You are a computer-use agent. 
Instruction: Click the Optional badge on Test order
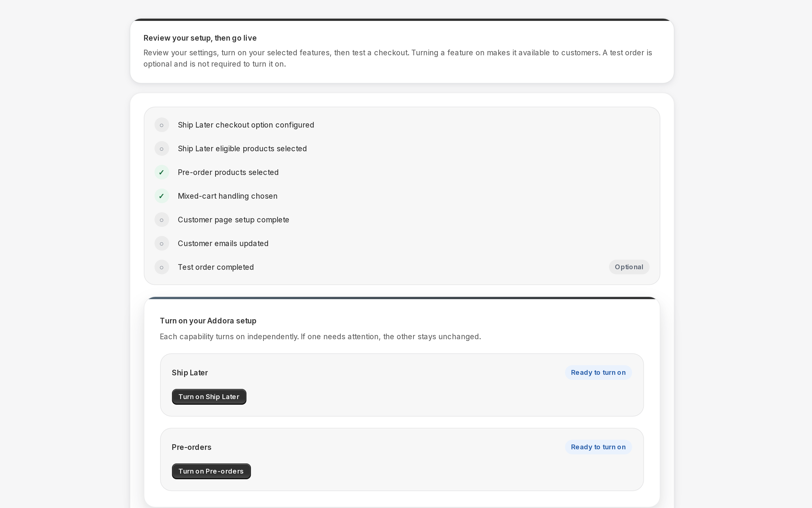[x=629, y=267]
